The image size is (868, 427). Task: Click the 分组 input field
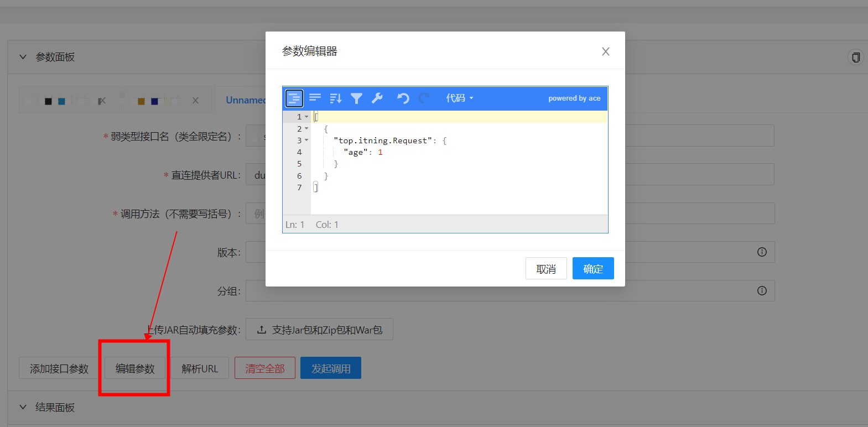click(510, 291)
